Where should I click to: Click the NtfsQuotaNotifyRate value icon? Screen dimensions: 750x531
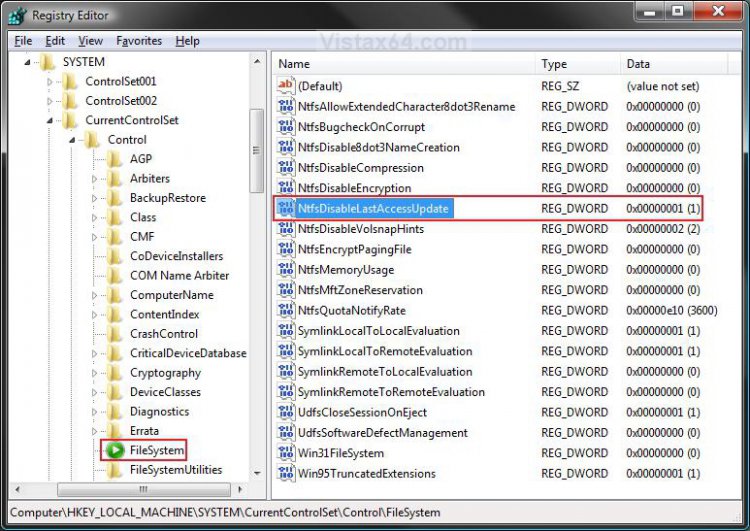click(x=285, y=311)
